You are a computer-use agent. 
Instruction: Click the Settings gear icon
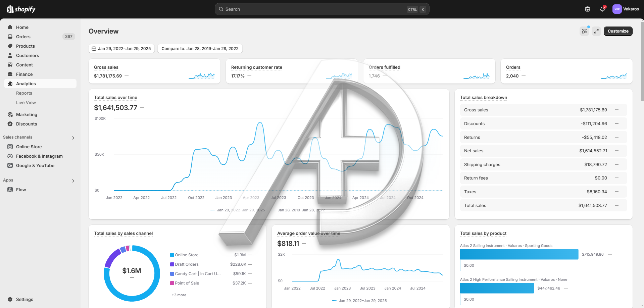pyautogui.click(x=10, y=299)
